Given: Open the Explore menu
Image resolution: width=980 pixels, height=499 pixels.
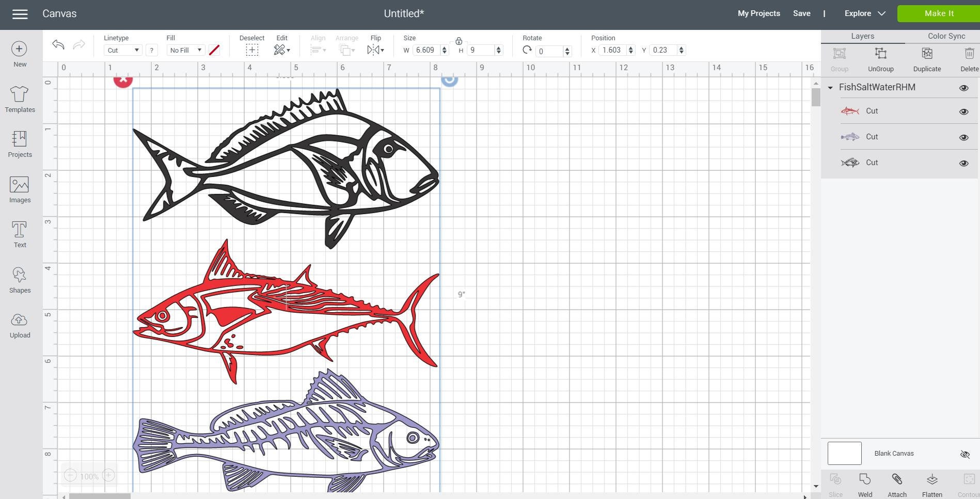Looking at the screenshot, I should point(863,13).
